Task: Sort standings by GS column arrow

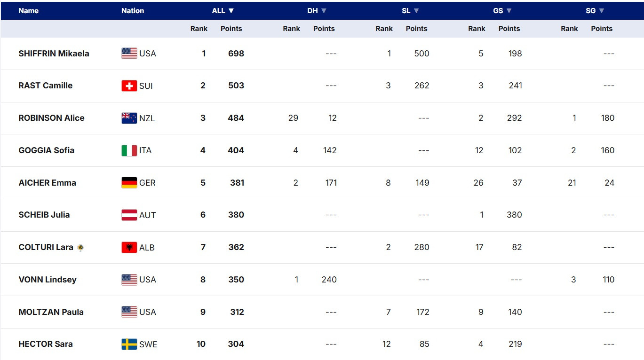Action: pos(509,11)
